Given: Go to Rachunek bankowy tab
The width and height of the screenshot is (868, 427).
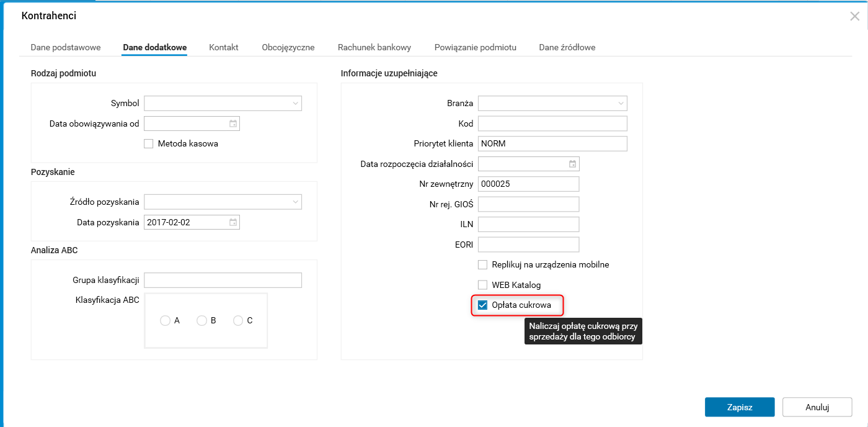Looking at the screenshot, I should click(x=374, y=47).
